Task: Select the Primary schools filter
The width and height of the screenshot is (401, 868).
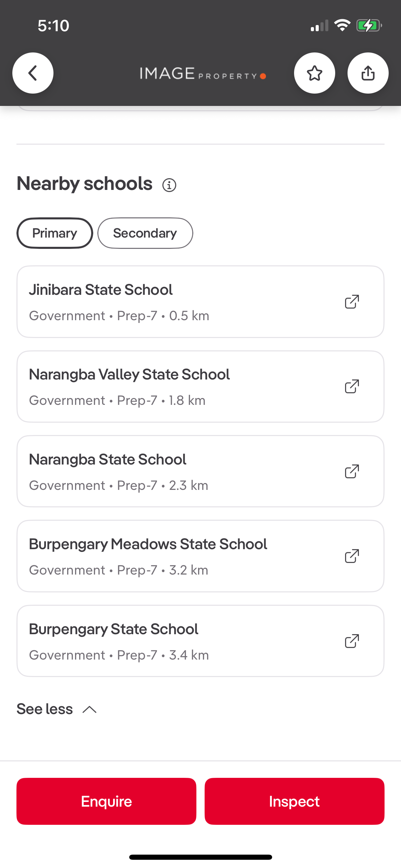Action: pyautogui.click(x=55, y=233)
